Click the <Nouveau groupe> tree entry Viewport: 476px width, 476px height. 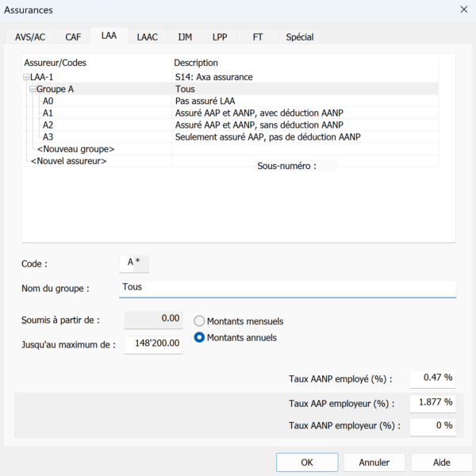coord(75,149)
